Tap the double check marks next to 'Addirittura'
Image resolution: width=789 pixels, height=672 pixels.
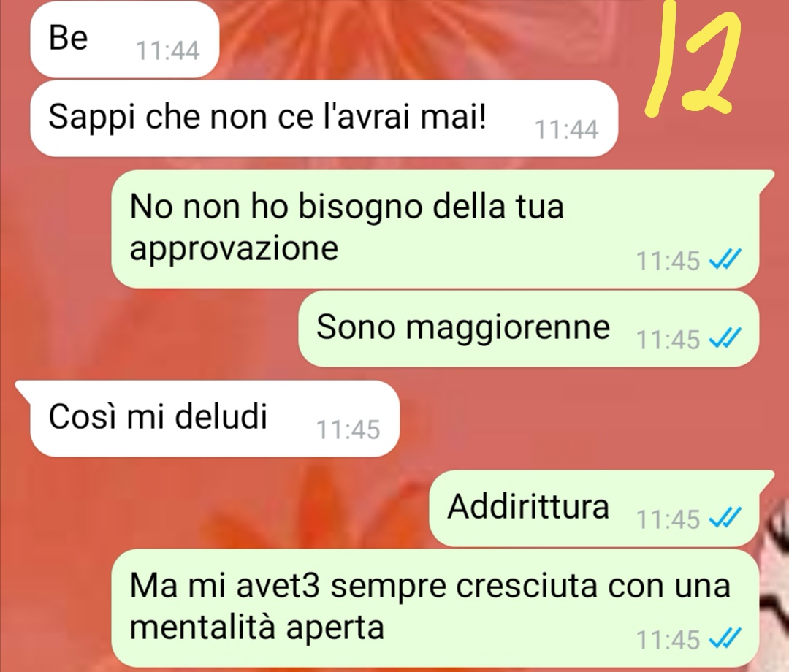tap(725, 518)
